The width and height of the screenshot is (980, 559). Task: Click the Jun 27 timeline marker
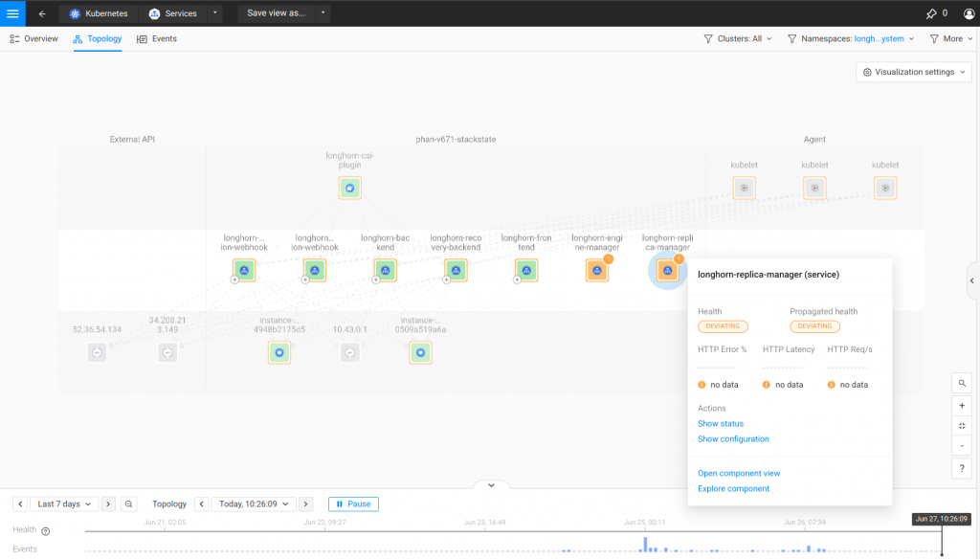(x=941, y=519)
